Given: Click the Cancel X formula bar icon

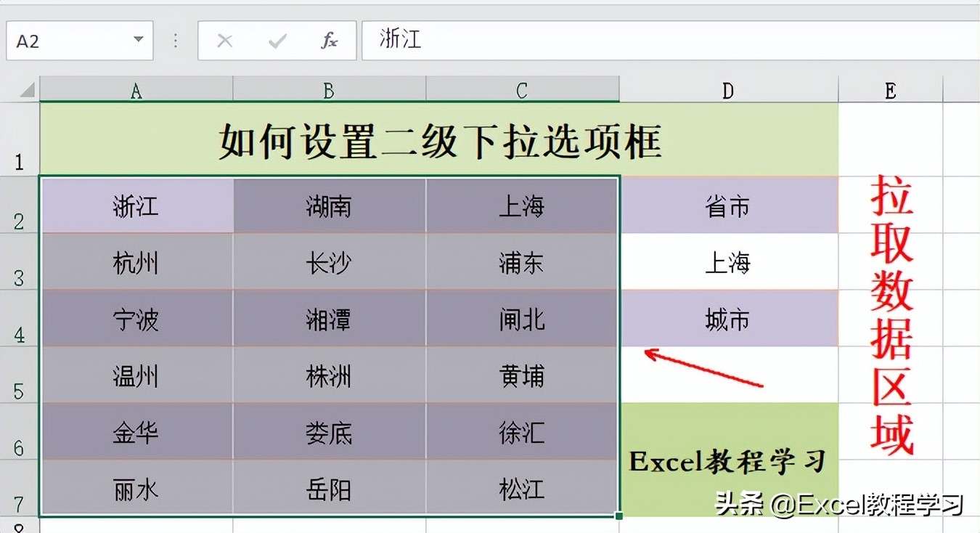Looking at the screenshot, I should coord(225,41).
